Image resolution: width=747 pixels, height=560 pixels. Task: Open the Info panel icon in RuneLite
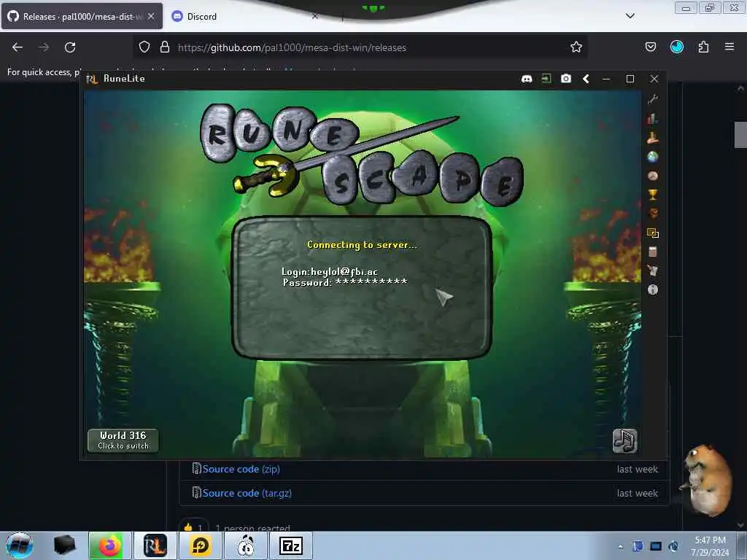click(x=653, y=289)
